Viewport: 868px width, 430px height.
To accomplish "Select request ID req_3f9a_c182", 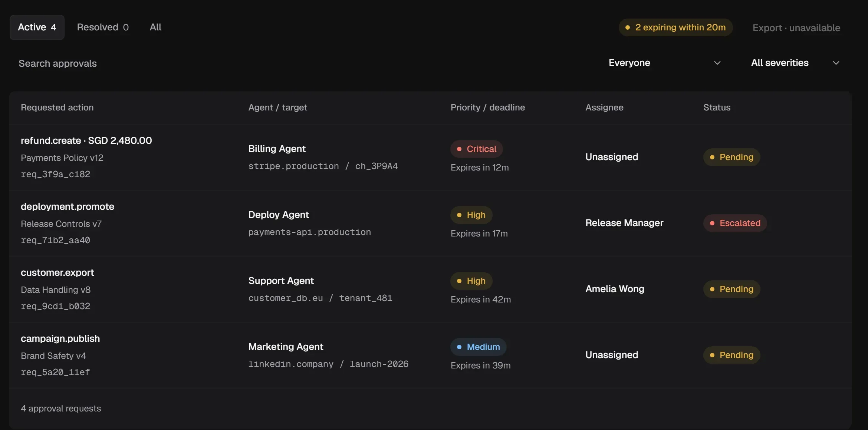I will click(x=55, y=174).
